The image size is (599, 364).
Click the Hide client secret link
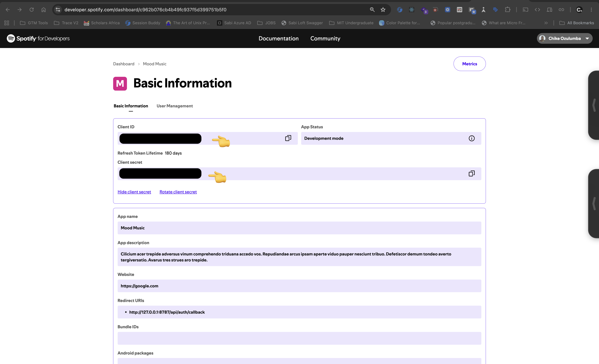pos(134,192)
